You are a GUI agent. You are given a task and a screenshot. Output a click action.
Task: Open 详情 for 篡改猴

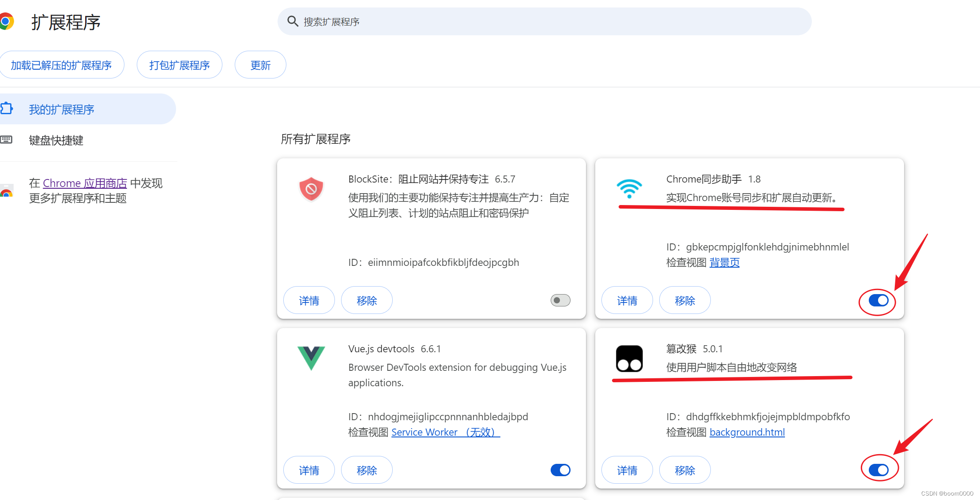[x=627, y=470]
